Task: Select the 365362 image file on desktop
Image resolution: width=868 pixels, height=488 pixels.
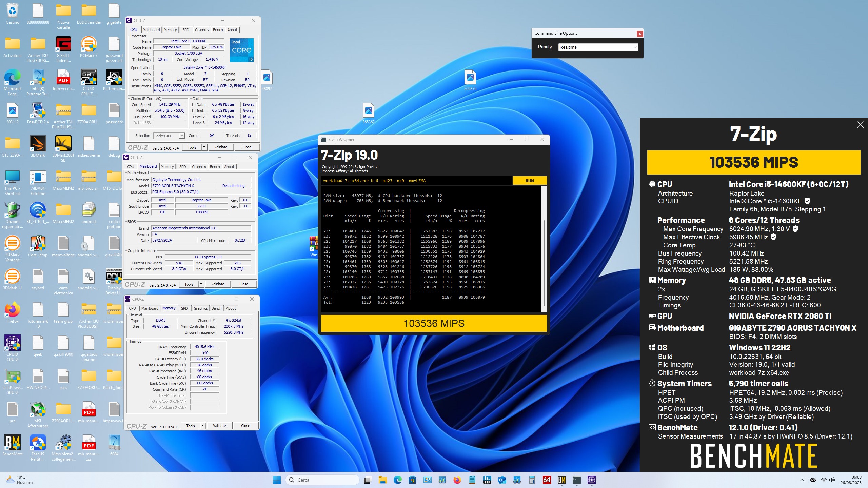Action: click(369, 114)
